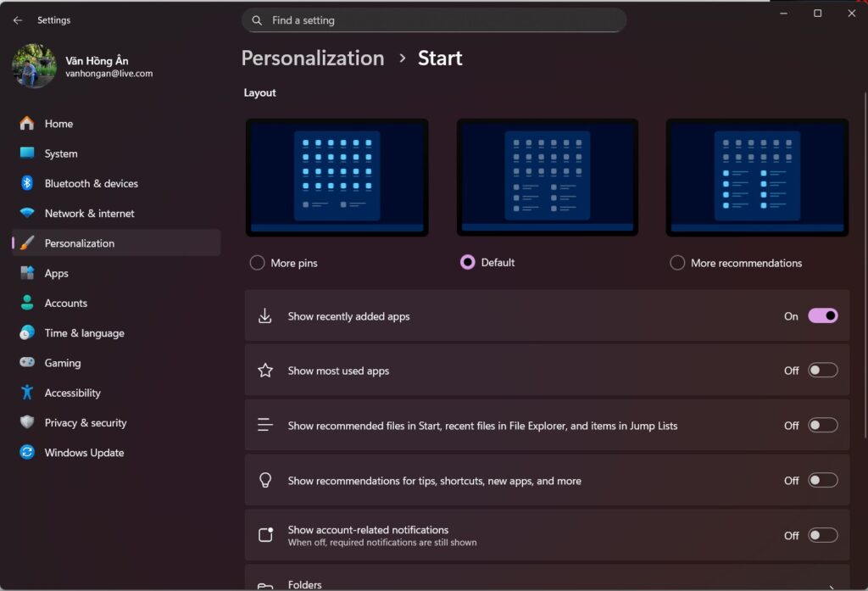This screenshot has height=591, width=868.
Task: Open Accessibility icon in sidebar
Action: [27, 393]
